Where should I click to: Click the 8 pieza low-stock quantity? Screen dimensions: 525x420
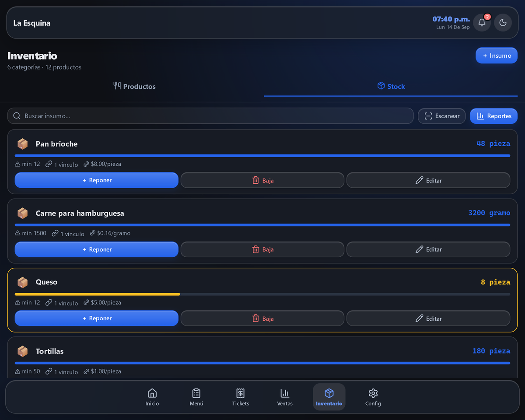pyautogui.click(x=495, y=282)
